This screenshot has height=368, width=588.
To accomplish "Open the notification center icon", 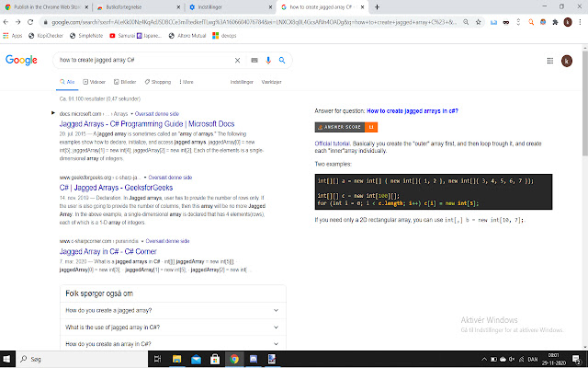I will point(576,359).
